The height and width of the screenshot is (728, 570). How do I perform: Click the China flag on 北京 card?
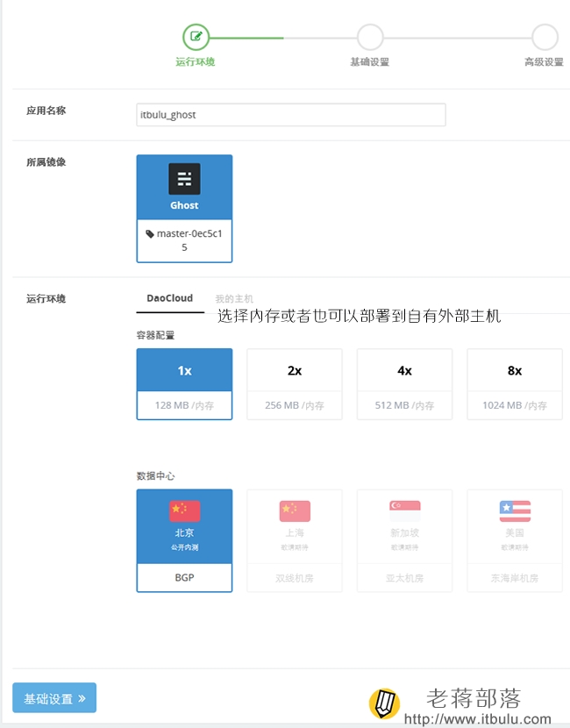(x=184, y=511)
